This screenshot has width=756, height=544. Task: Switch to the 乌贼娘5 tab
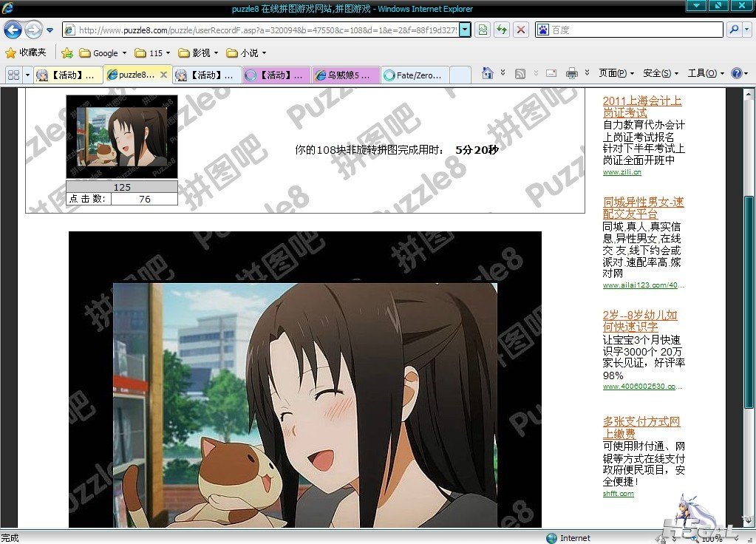(x=346, y=75)
